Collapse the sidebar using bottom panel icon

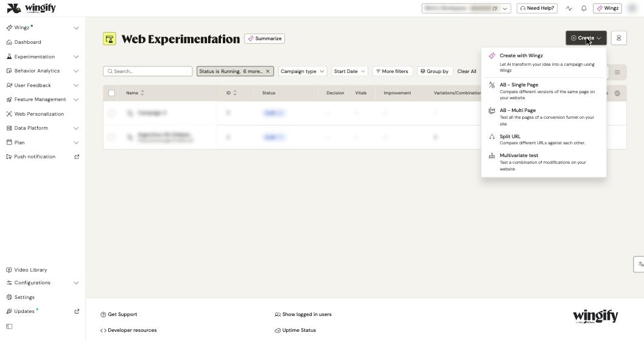(x=10, y=326)
